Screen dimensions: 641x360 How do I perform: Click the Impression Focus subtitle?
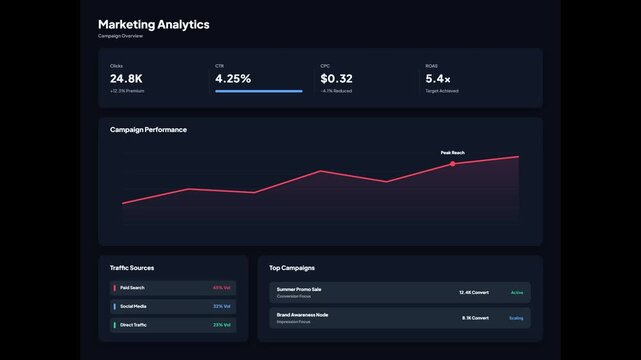294,322
